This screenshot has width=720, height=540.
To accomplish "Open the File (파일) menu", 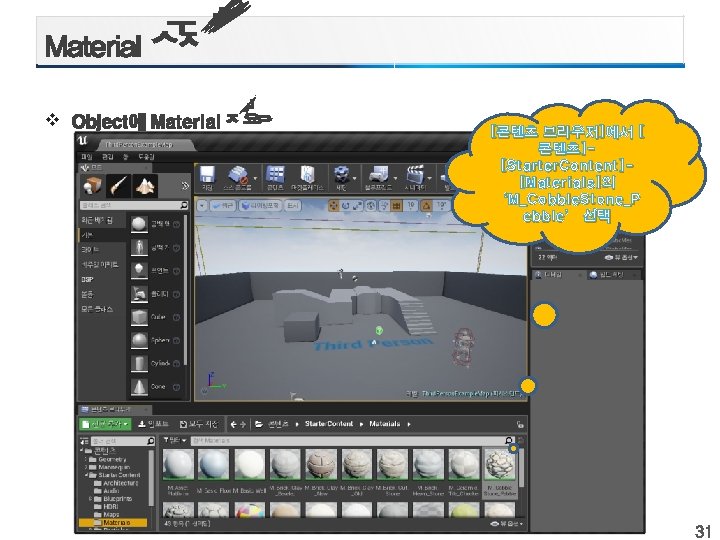I will tap(87, 157).
